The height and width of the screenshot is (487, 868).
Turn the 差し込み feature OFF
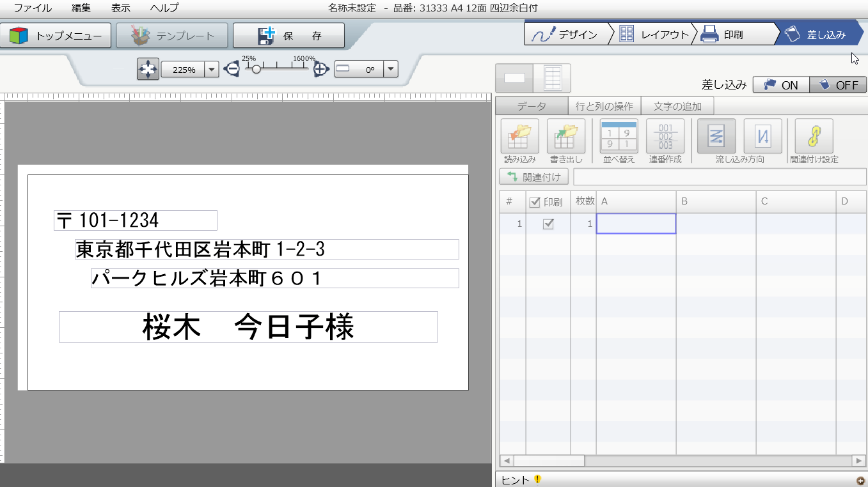click(x=838, y=84)
